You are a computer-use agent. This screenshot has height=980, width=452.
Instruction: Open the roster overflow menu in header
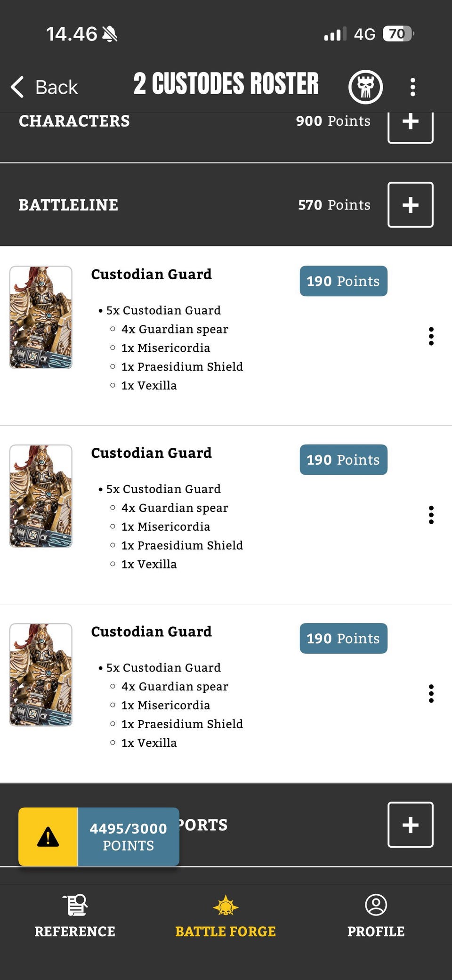click(412, 87)
